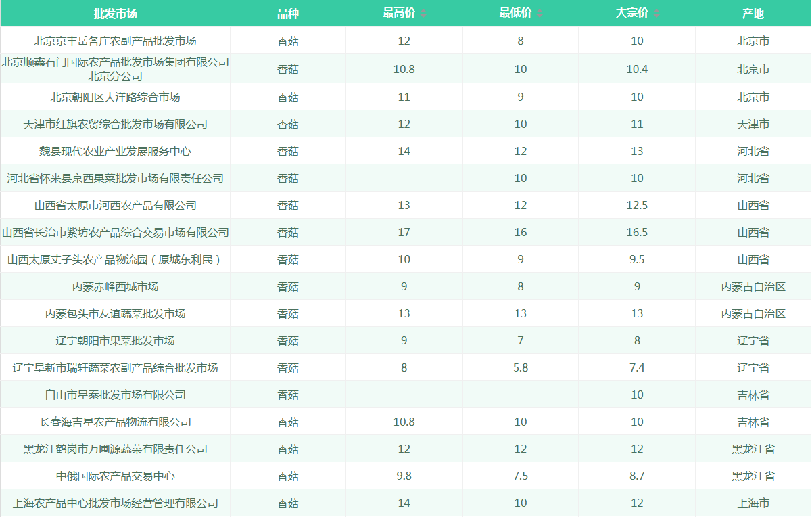Screen dimensions: 812x517
Task: Select the 产地 column header
Action: (753, 14)
